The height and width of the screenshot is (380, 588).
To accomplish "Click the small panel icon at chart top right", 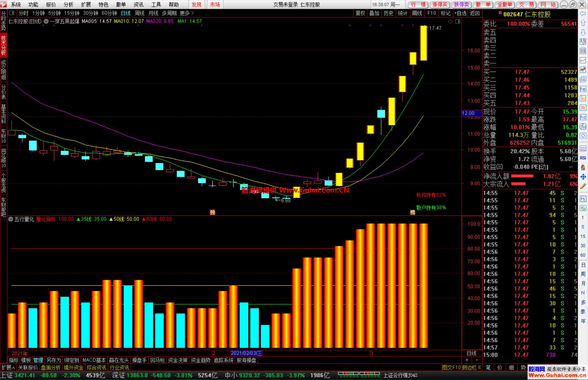I will tap(458, 21).
